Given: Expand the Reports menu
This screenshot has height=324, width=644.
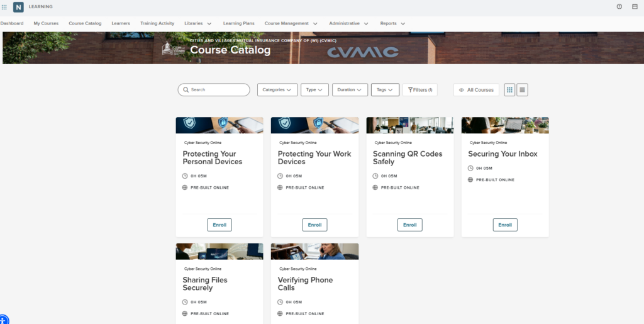Looking at the screenshot, I should (x=392, y=23).
